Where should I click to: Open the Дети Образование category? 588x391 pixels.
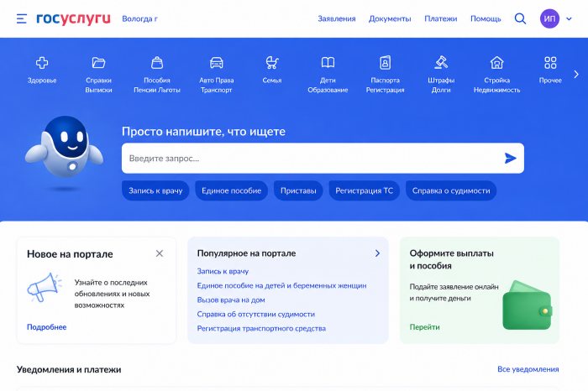pos(328,75)
